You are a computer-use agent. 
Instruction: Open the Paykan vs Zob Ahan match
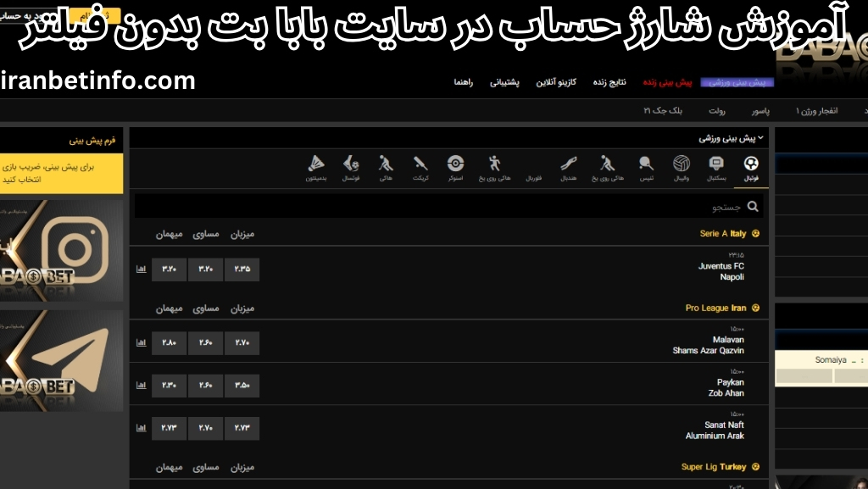pyautogui.click(x=726, y=387)
